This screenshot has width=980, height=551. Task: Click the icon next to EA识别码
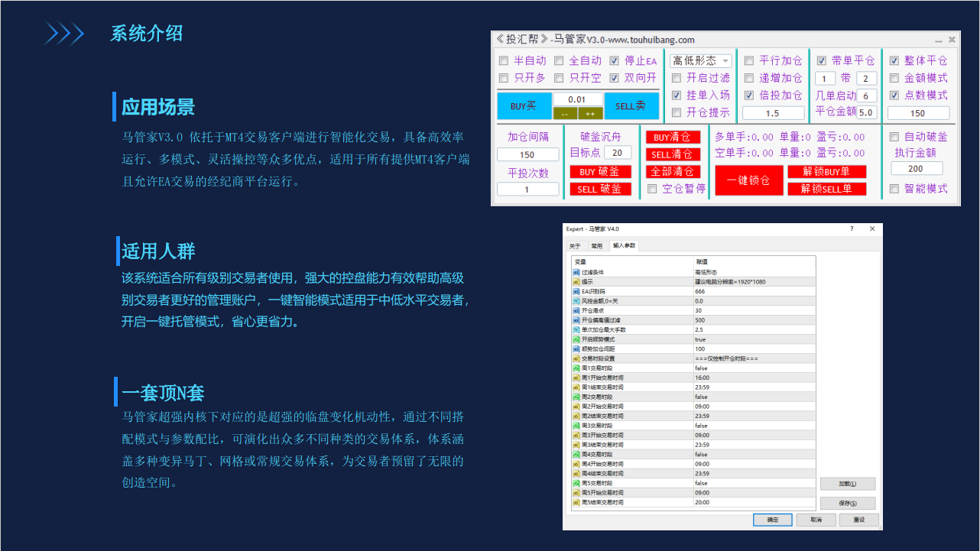pos(576,291)
